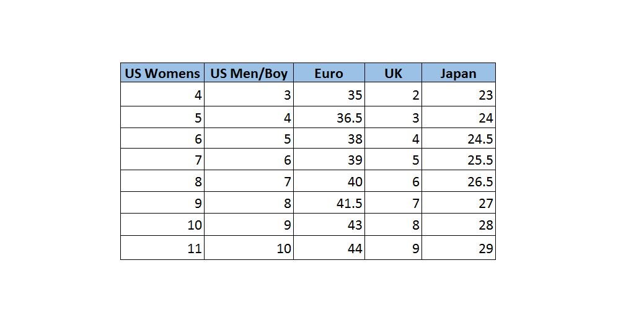Screen dimensions: 644x333
Task: Click the Euro column header
Action: click(329, 73)
